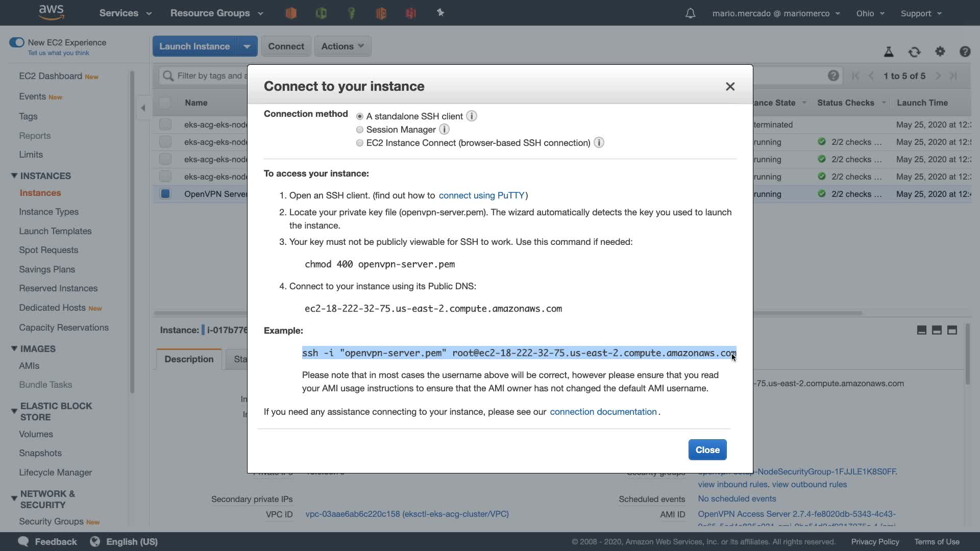Open Resource Groups menu

pyautogui.click(x=216, y=13)
